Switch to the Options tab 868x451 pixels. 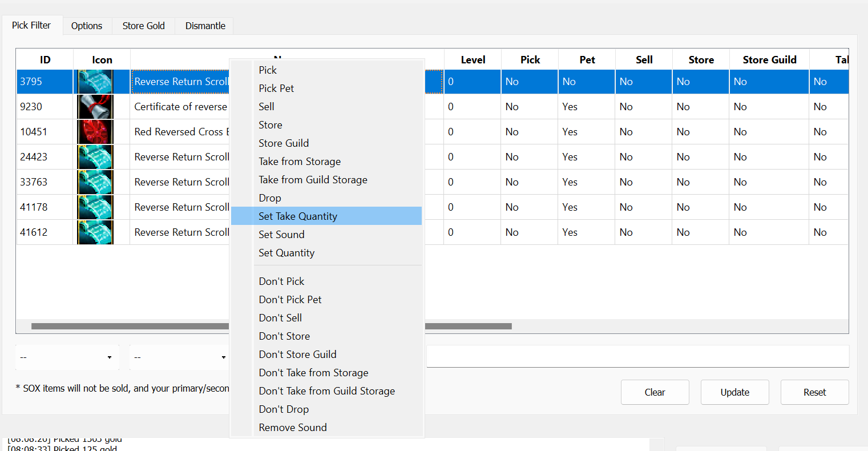click(x=87, y=26)
